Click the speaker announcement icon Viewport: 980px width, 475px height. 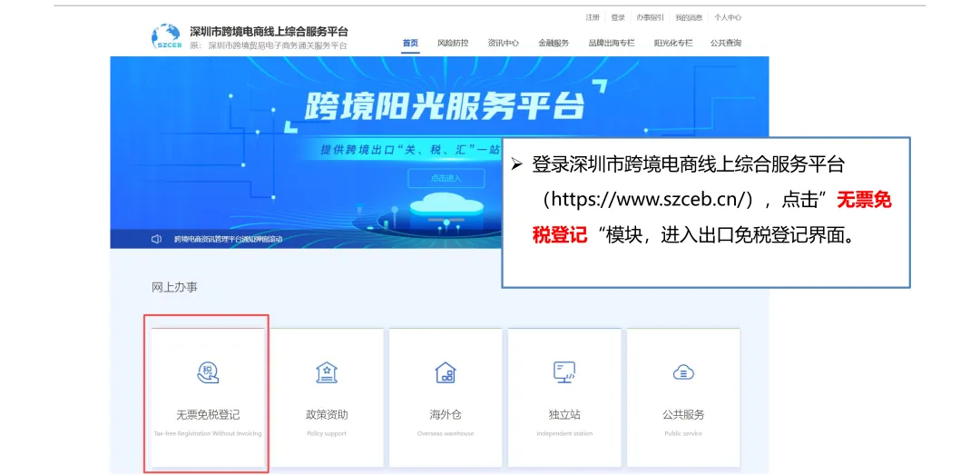pyautogui.click(x=156, y=239)
